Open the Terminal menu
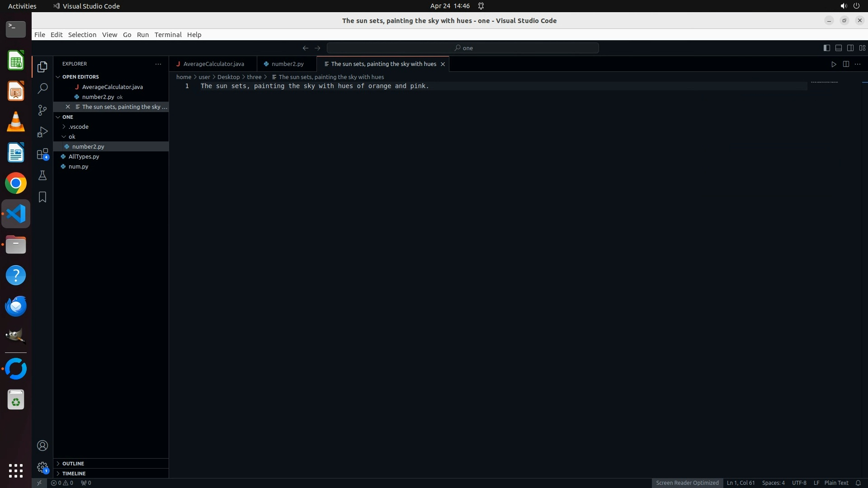Screen dimensions: 868x488 168,35
